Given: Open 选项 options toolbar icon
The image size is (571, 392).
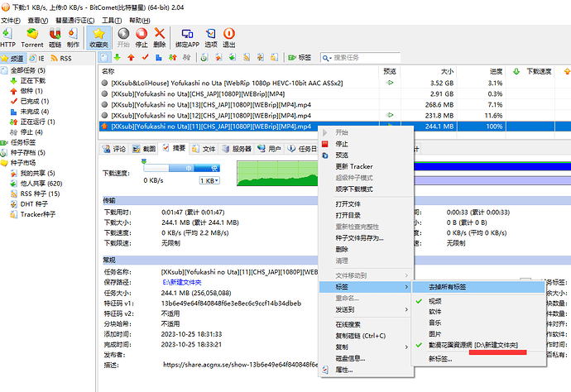Looking at the screenshot, I should [211, 37].
